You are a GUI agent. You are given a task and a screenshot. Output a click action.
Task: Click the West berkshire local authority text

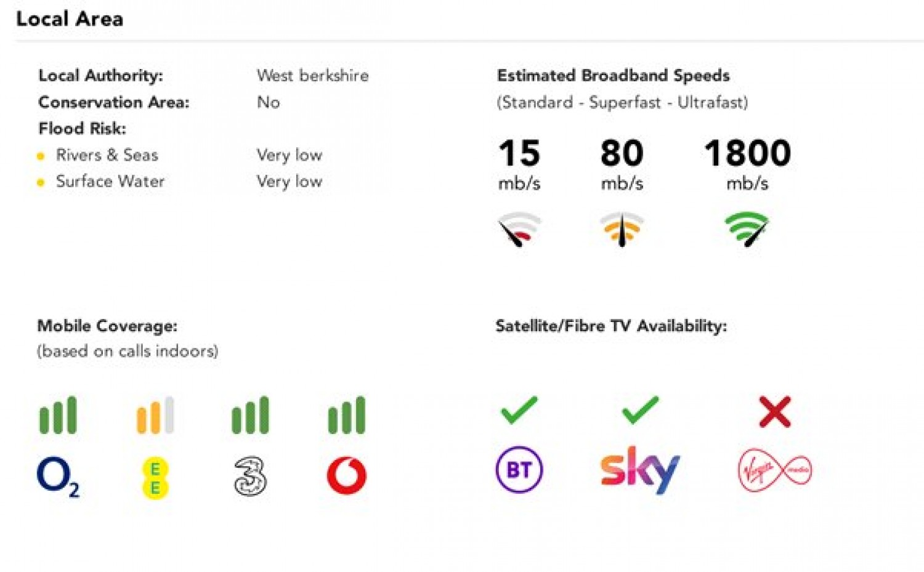pyautogui.click(x=313, y=76)
